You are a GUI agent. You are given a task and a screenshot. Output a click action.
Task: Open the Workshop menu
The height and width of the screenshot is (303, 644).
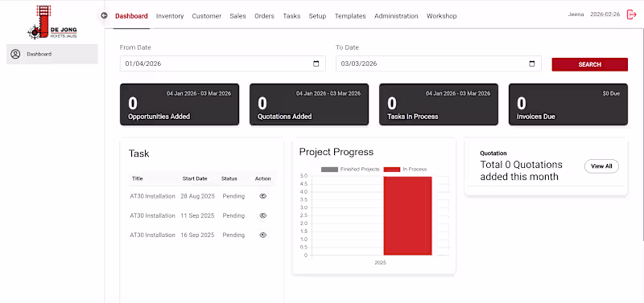[441, 16]
